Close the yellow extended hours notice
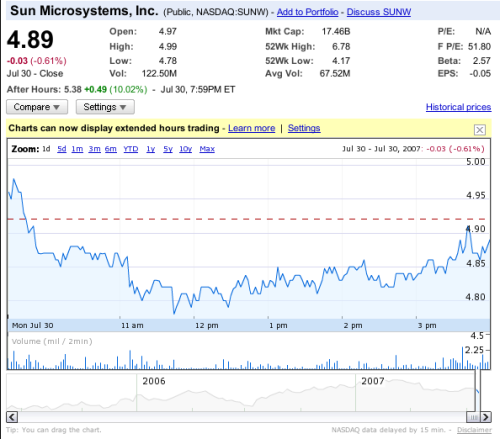The height and width of the screenshot is (439, 500). [480, 130]
